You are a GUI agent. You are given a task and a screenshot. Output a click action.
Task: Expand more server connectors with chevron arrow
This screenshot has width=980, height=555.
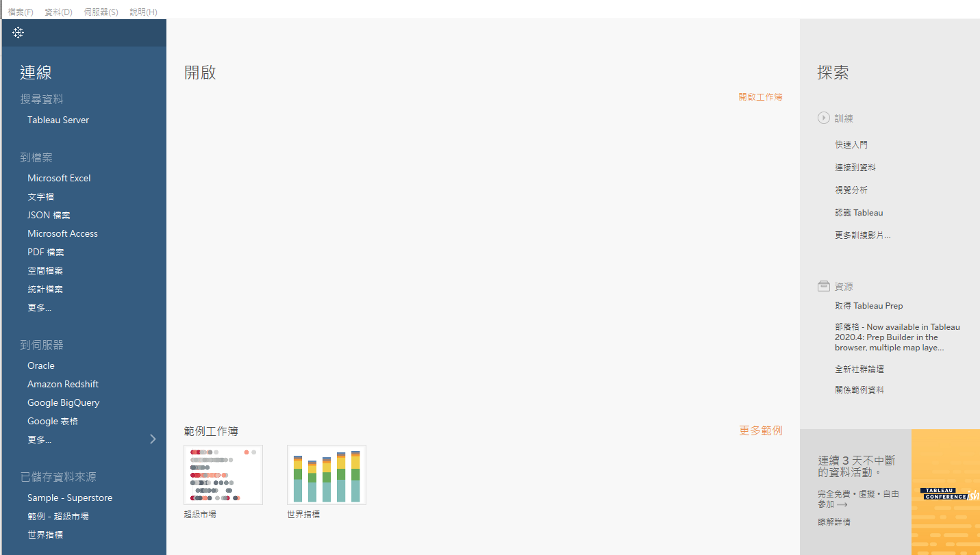click(153, 439)
